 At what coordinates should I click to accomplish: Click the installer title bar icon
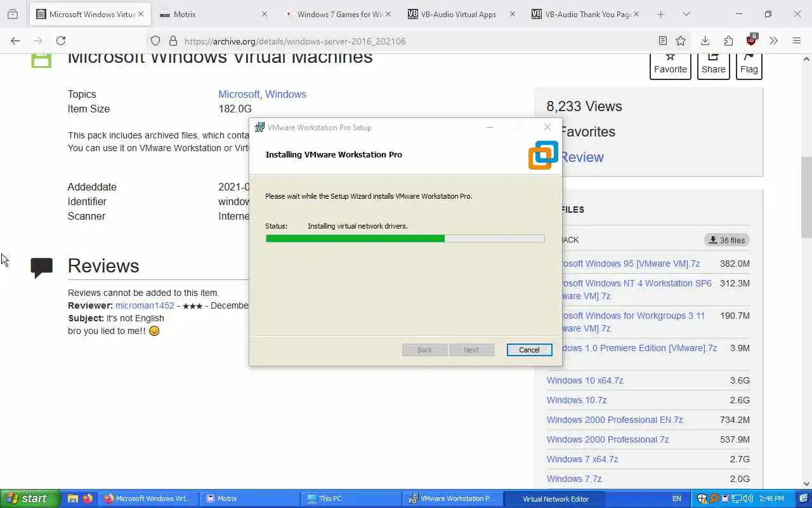pos(259,127)
